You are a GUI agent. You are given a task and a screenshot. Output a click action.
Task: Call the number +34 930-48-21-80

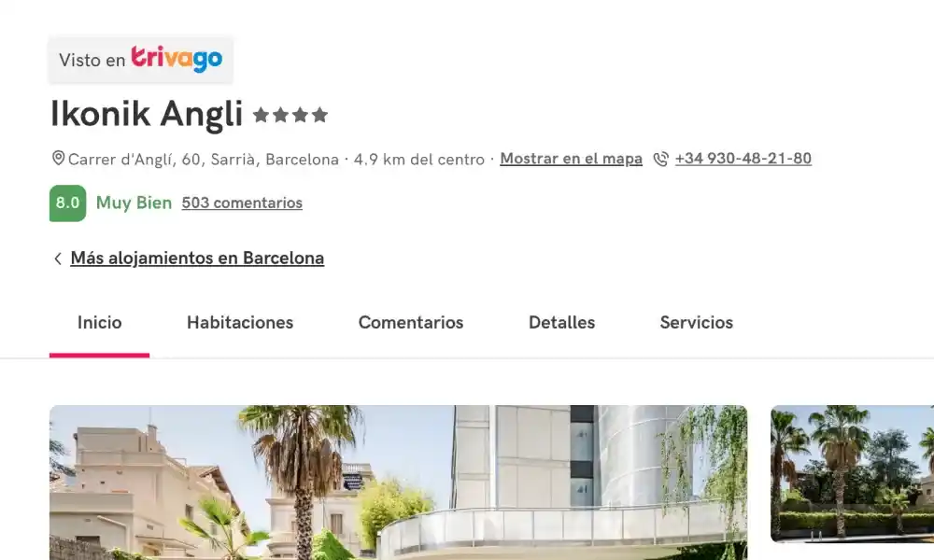(x=743, y=159)
